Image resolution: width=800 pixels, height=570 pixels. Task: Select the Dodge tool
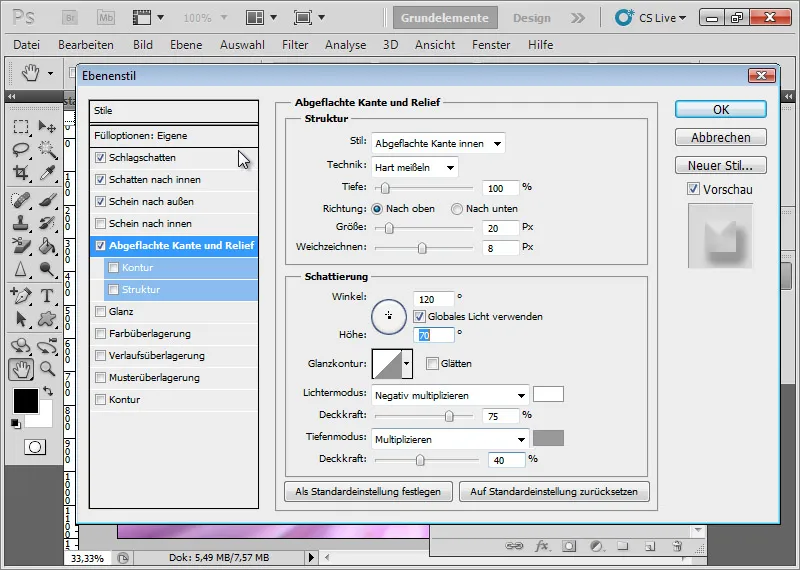47,269
